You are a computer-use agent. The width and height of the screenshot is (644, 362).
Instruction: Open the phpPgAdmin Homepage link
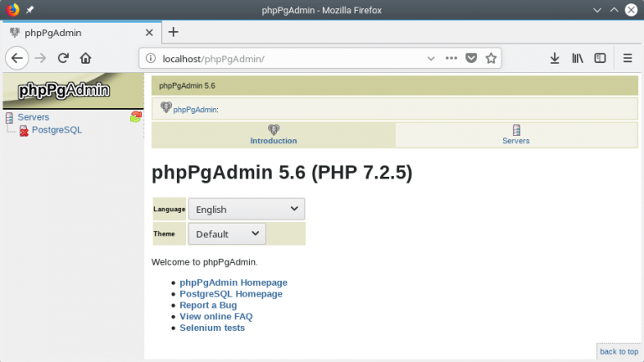tap(233, 282)
